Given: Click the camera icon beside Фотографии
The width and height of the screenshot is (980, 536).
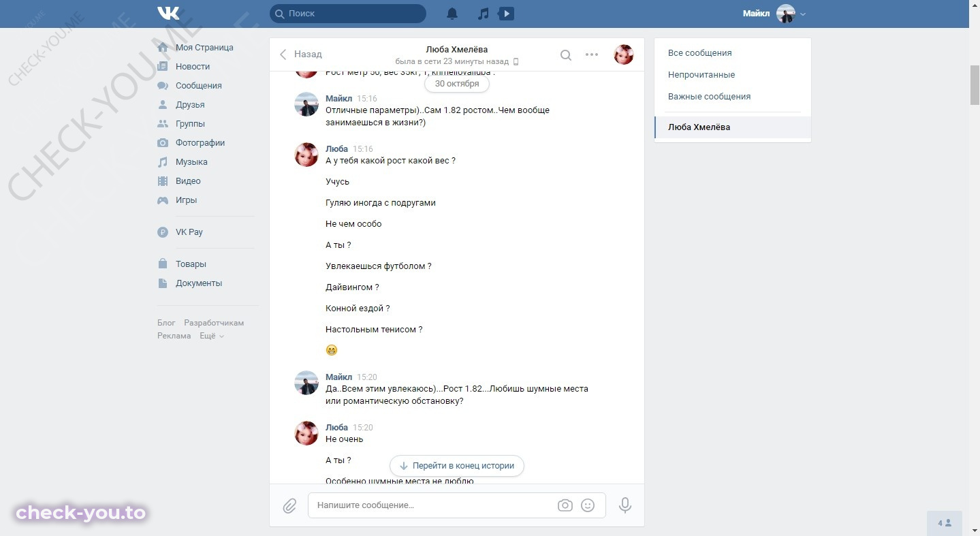Looking at the screenshot, I should coord(163,143).
